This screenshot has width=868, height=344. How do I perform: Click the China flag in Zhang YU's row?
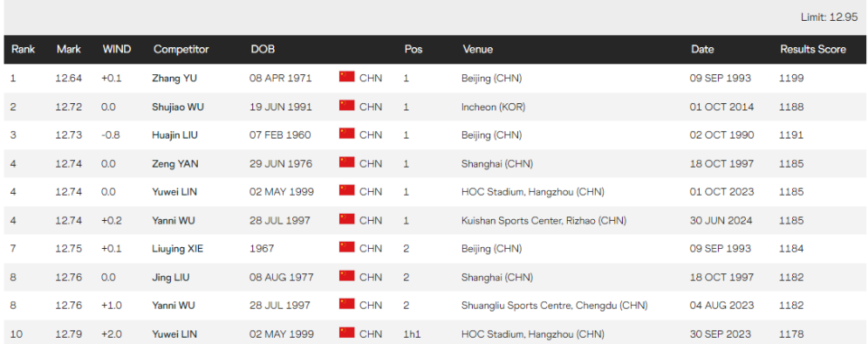(346, 77)
